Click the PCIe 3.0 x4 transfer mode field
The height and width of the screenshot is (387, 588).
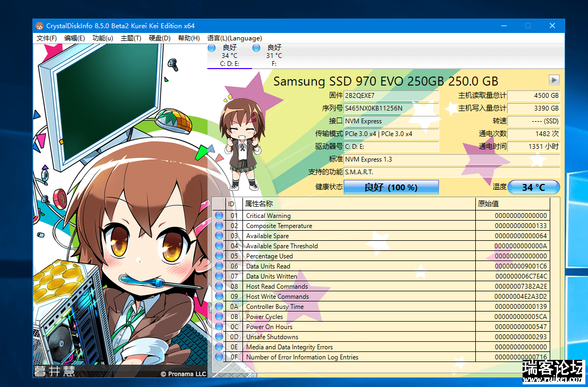(x=391, y=134)
